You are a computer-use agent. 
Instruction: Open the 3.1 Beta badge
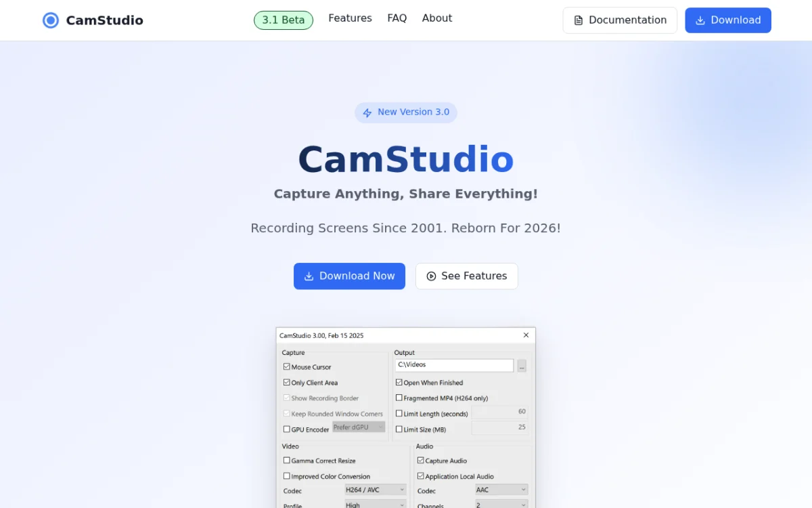(284, 20)
